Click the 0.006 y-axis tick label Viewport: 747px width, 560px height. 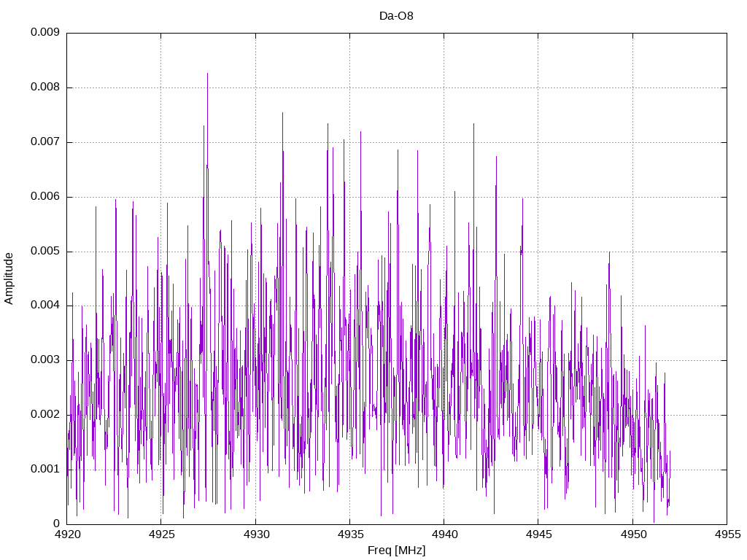point(44,197)
